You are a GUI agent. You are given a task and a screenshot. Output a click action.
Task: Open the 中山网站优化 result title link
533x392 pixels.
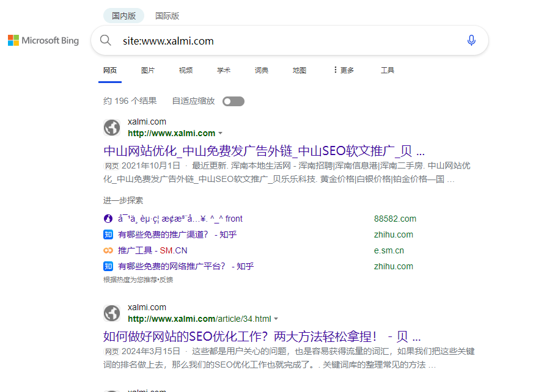pos(263,151)
